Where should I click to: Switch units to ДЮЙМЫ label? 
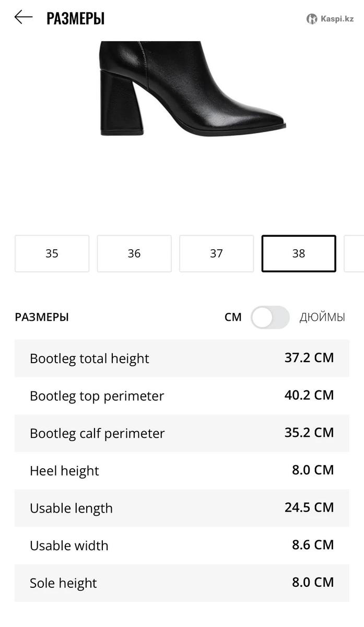[322, 317]
